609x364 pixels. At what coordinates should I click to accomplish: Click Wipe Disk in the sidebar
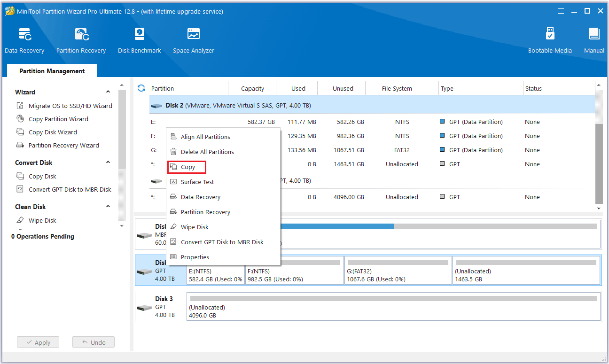coord(42,220)
